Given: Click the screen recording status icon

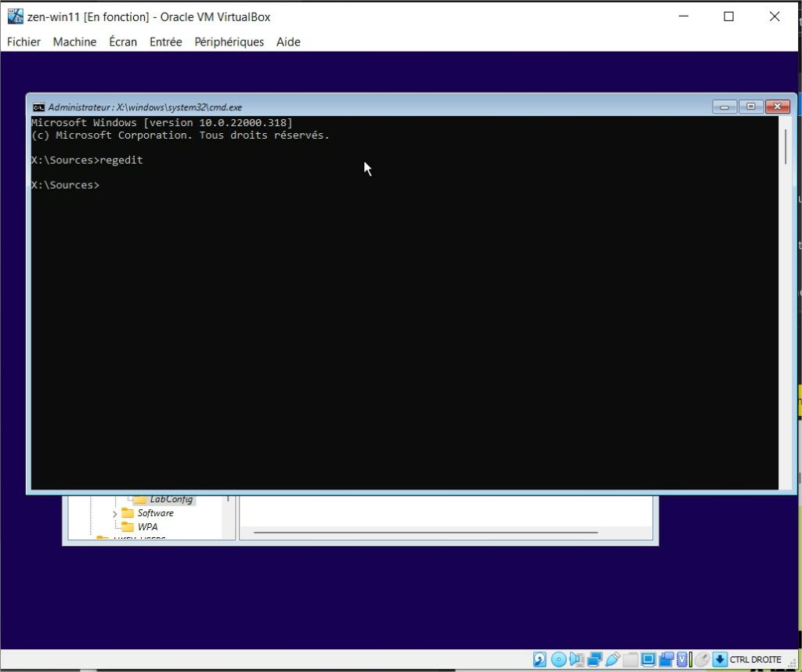Looking at the screenshot, I should tap(667, 659).
